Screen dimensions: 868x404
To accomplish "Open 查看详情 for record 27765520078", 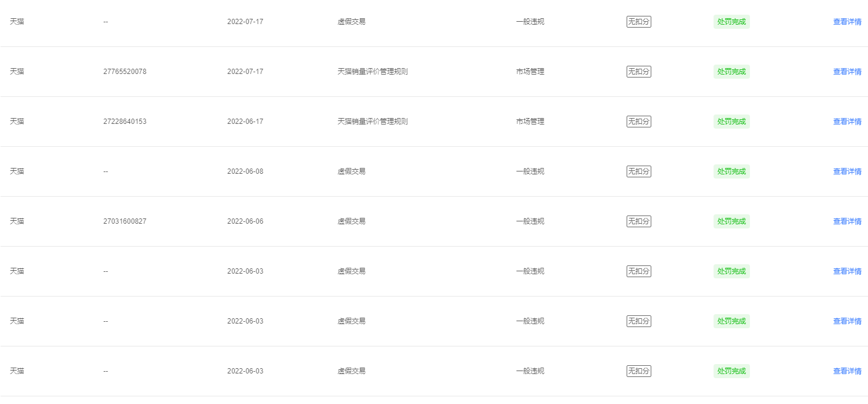I will (847, 72).
